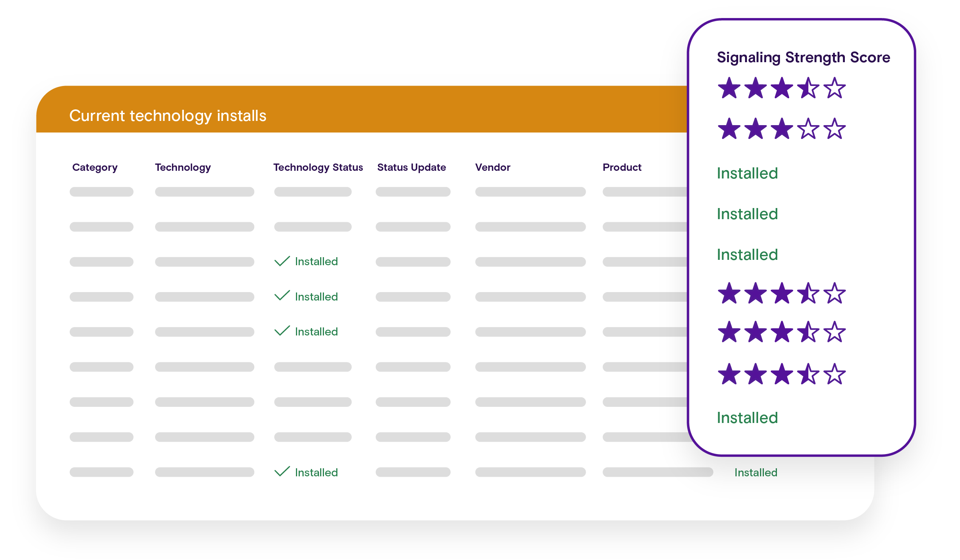Sort by Technology column header

click(183, 168)
